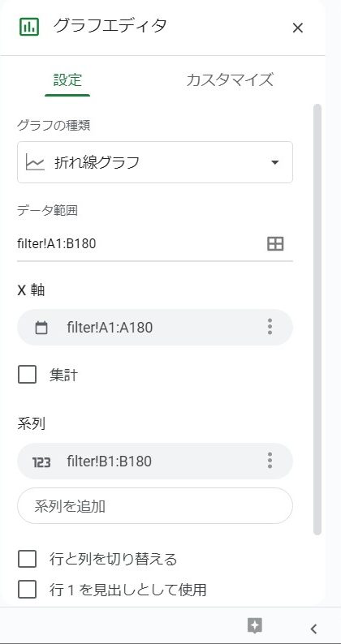Image resolution: width=341 pixels, height=644 pixels.
Task: Enable the 集計 checkbox
Action: coord(27,375)
